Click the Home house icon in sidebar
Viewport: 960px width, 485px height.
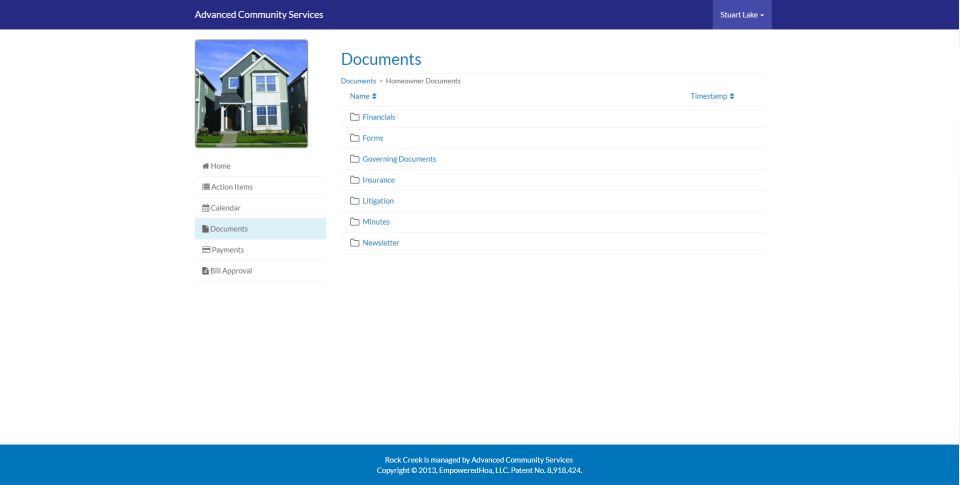click(x=206, y=166)
